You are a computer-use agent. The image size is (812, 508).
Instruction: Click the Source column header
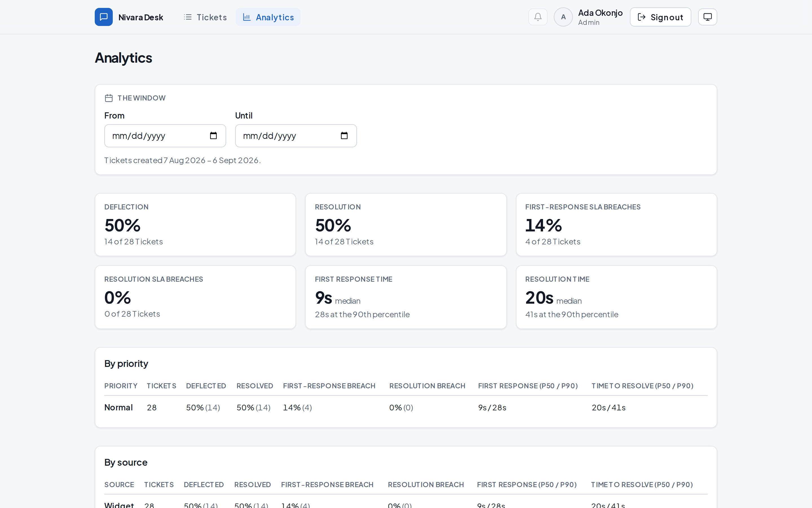119,485
